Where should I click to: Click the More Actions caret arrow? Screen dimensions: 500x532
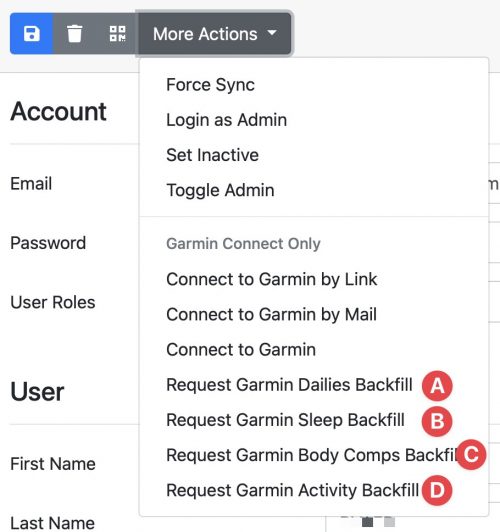(x=272, y=33)
